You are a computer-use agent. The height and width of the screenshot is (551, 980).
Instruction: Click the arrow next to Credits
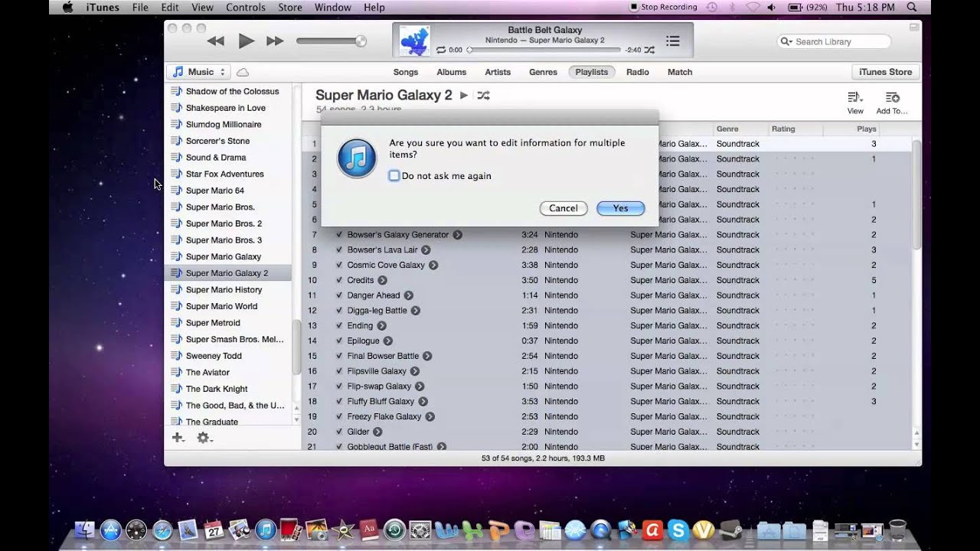pyautogui.click(x=382, y=280)
